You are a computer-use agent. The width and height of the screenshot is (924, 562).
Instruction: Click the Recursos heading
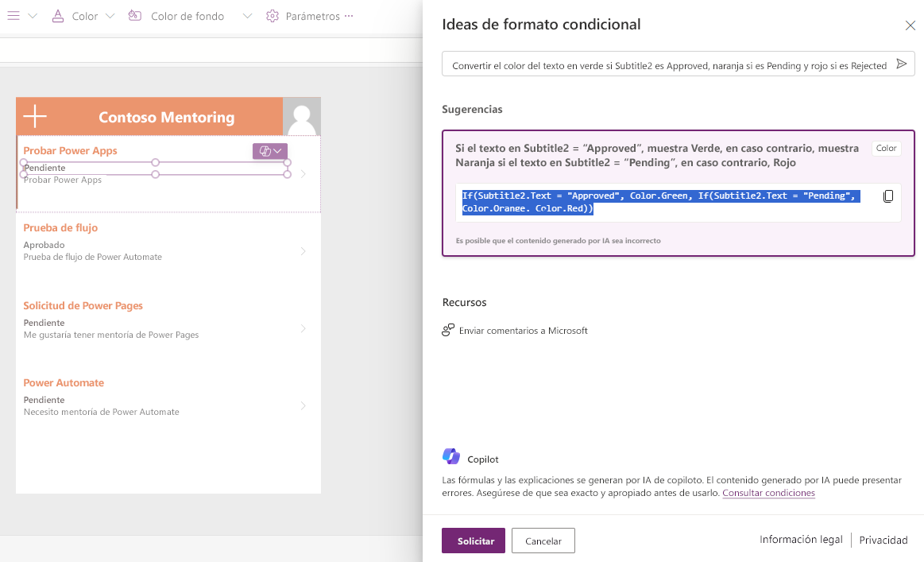tap(464, 303)
